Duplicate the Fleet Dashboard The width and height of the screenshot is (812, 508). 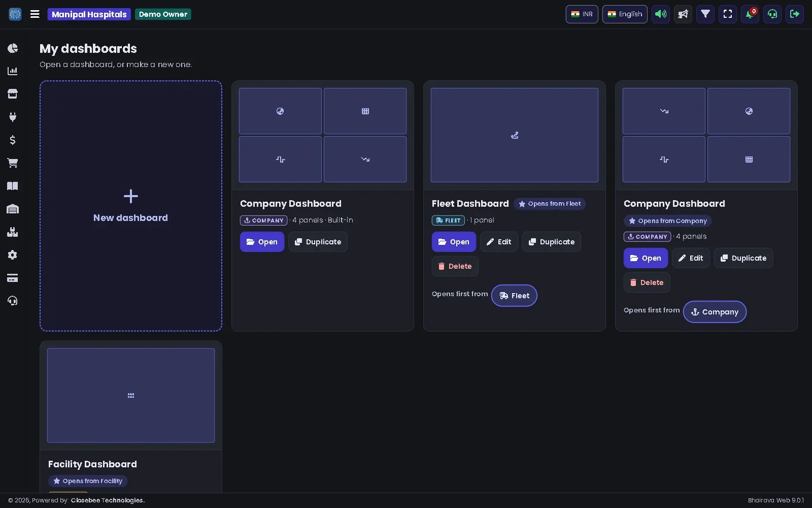pos(552,242)
